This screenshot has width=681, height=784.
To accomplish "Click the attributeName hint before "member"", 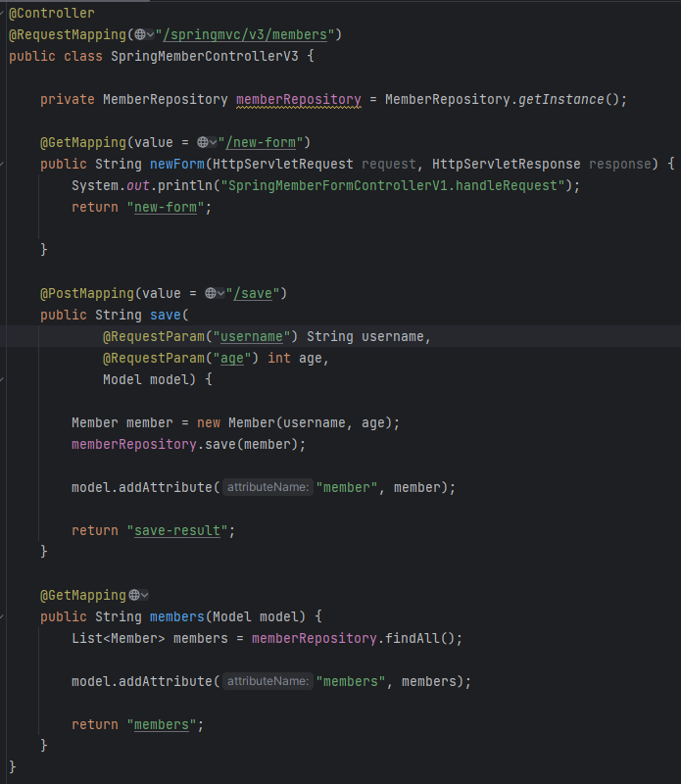I will click(268, 487).
